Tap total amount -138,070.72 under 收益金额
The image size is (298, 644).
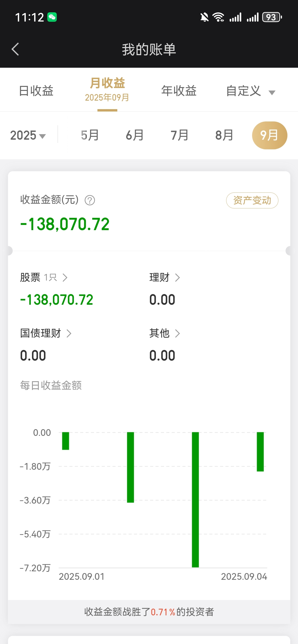point(65,224)
